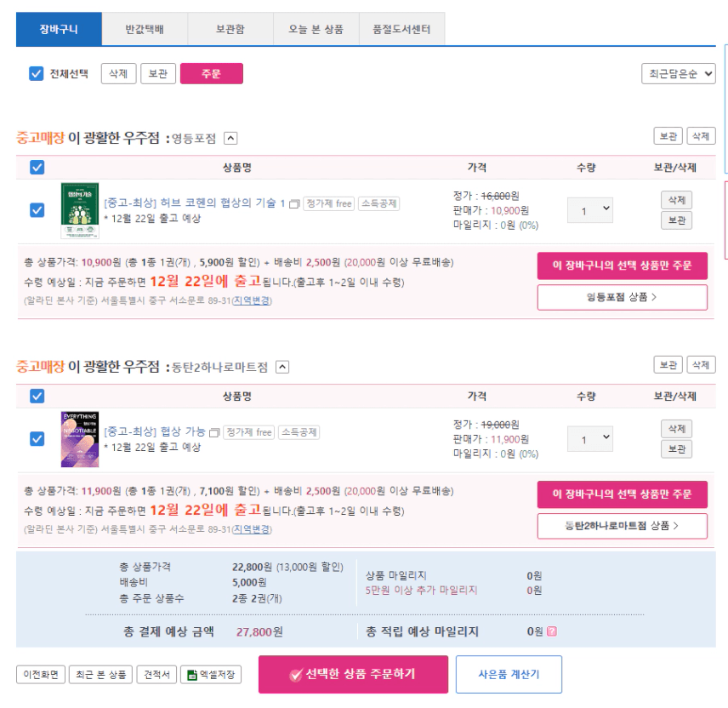The width and height of the screenshot is (728, 708).
Task: Open quantity dropdown for 허브 코헨 book
Action: point(590,209)
